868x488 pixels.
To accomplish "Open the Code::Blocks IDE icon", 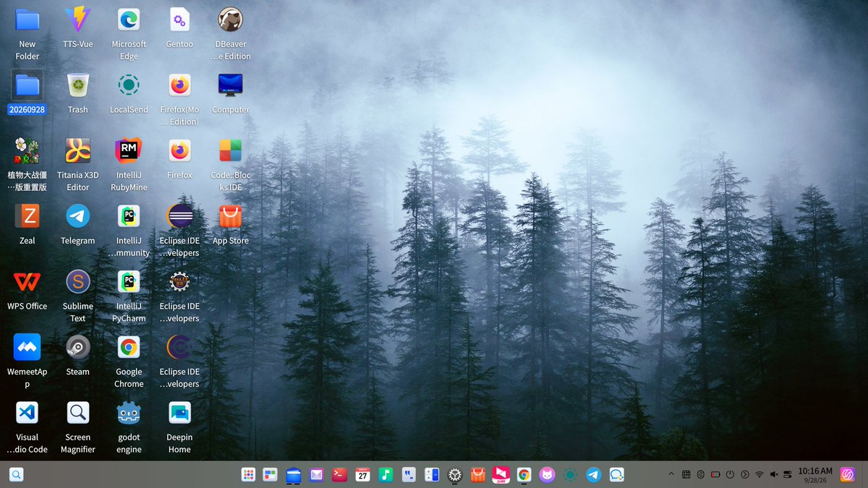I will (231, 150).
